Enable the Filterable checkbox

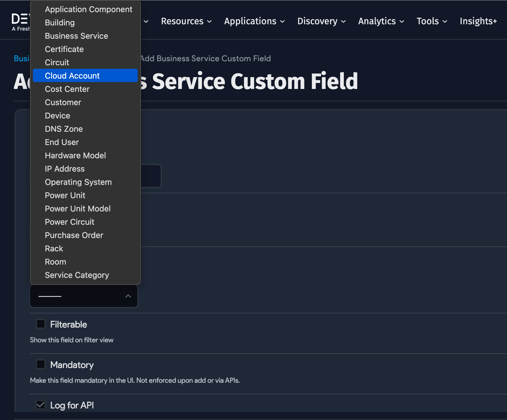pyautogui.click(x=41, y=324)
